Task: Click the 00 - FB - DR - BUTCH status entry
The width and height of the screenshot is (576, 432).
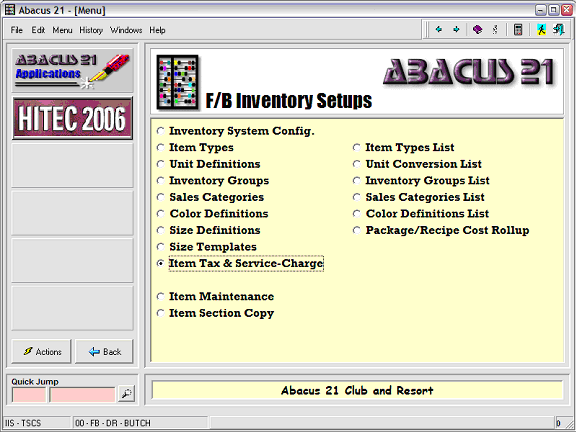Action: click(x=140, y=423)
